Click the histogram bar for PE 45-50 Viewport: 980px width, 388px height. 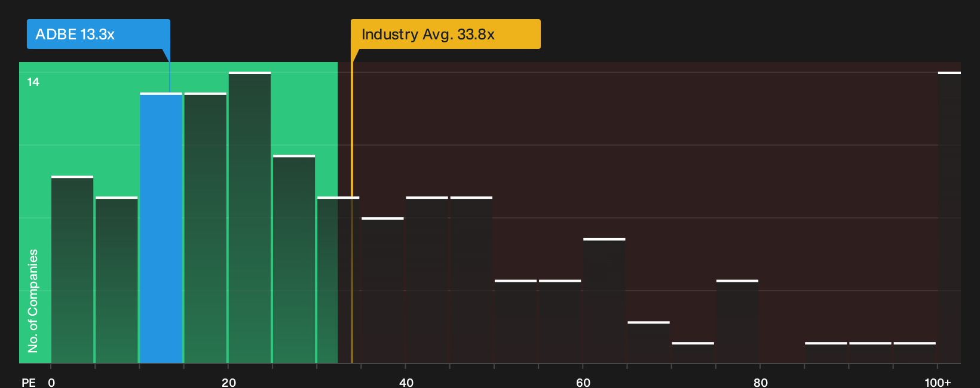click(471, 280)
